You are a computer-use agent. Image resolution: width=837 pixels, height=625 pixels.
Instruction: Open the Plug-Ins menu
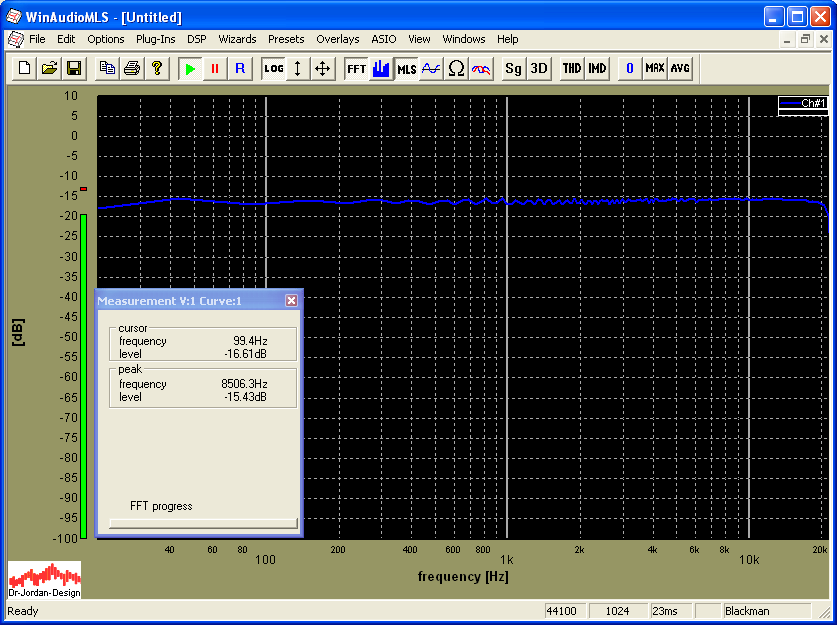coord(155,39)
